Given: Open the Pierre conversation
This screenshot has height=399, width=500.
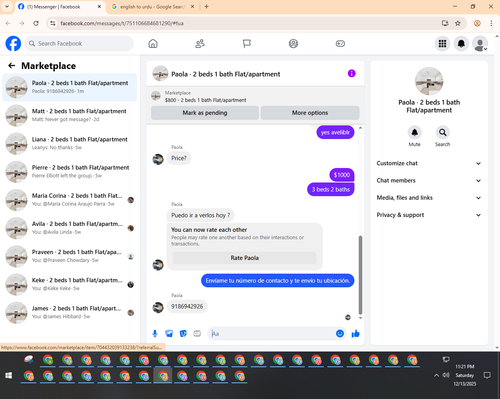Looking at the screenshot, I should pyautogui.click(x=70, y=171).
